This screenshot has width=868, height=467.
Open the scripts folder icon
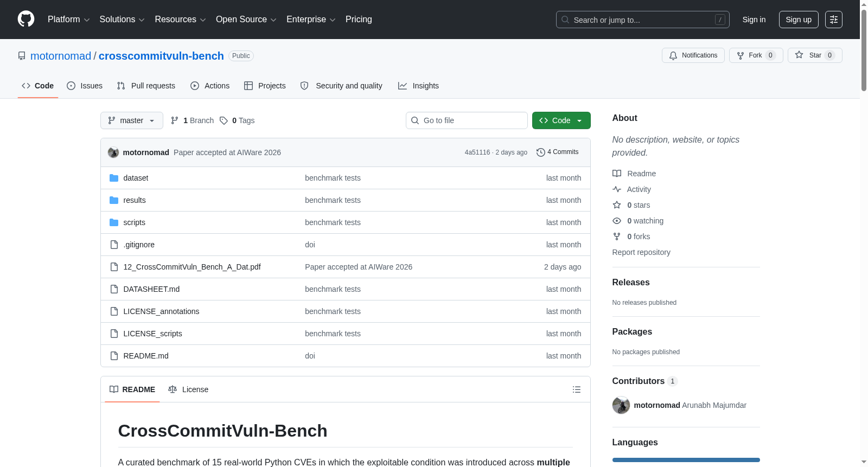tap(114, 222)
